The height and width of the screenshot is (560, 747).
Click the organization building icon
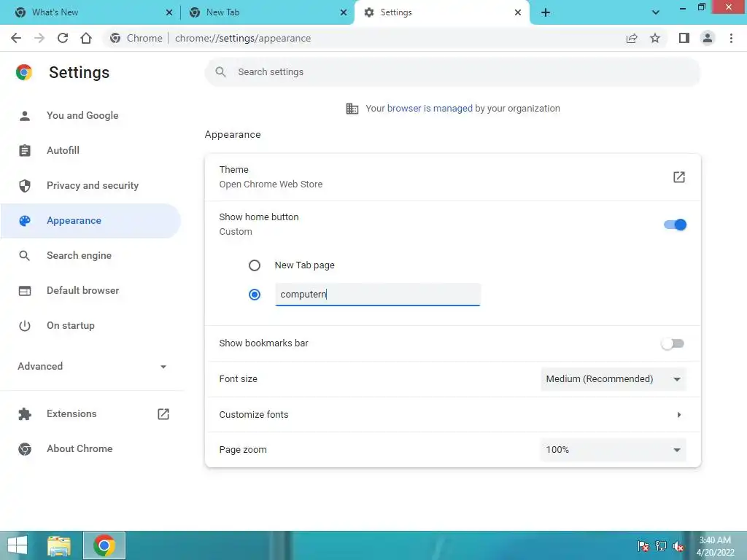(x=352, y=109)
